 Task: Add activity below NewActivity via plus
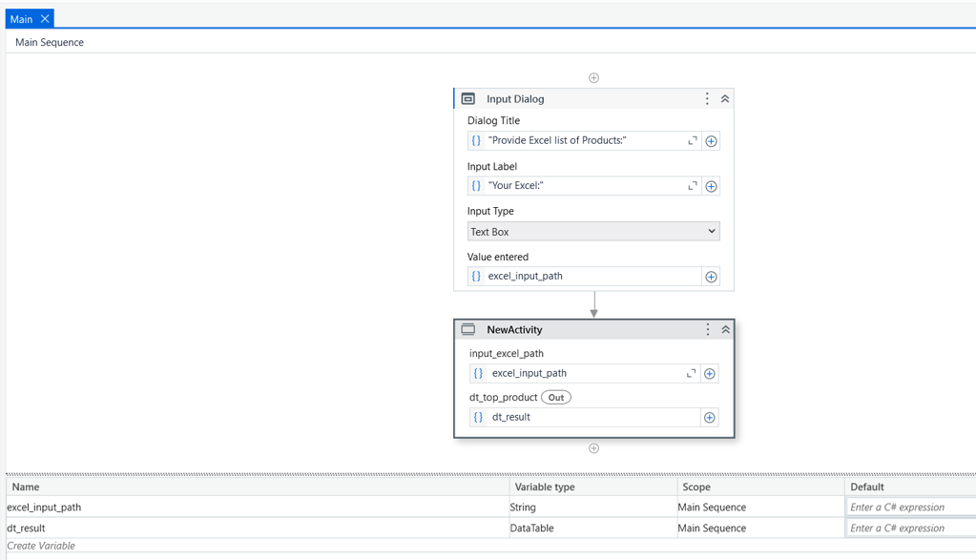(x=593, y=448)
